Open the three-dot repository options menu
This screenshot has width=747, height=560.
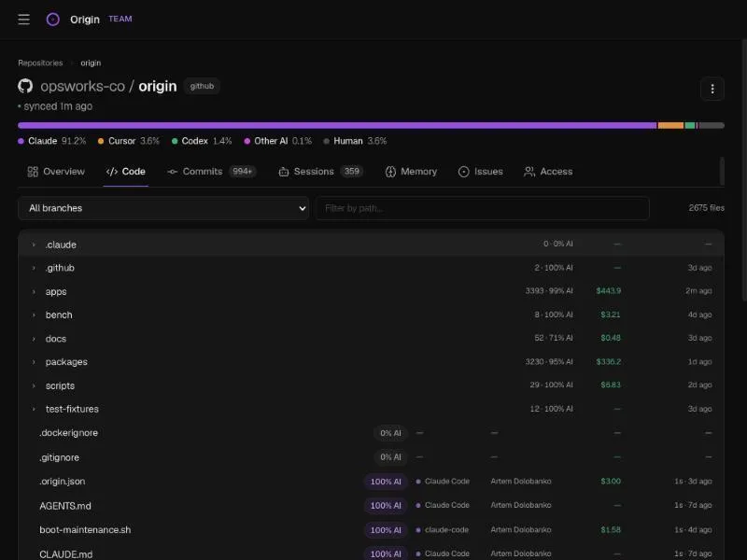pyautogui.click(x=712, y=89)
